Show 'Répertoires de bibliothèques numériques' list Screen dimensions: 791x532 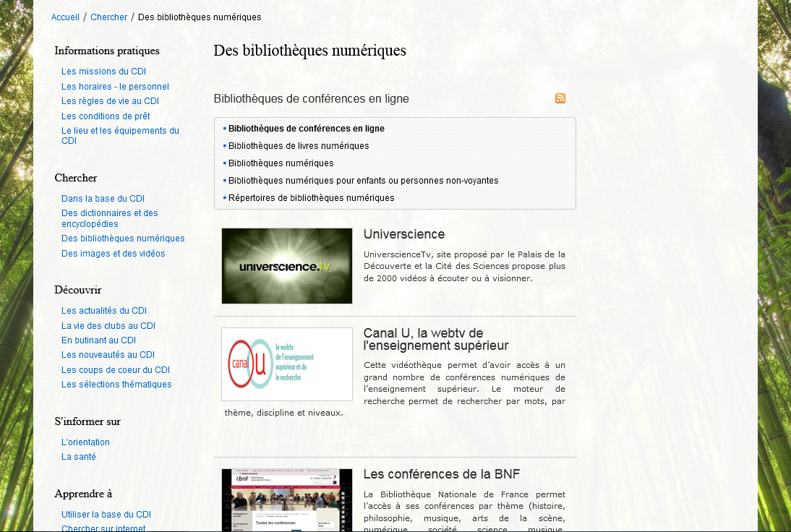[x=311, y=198]
